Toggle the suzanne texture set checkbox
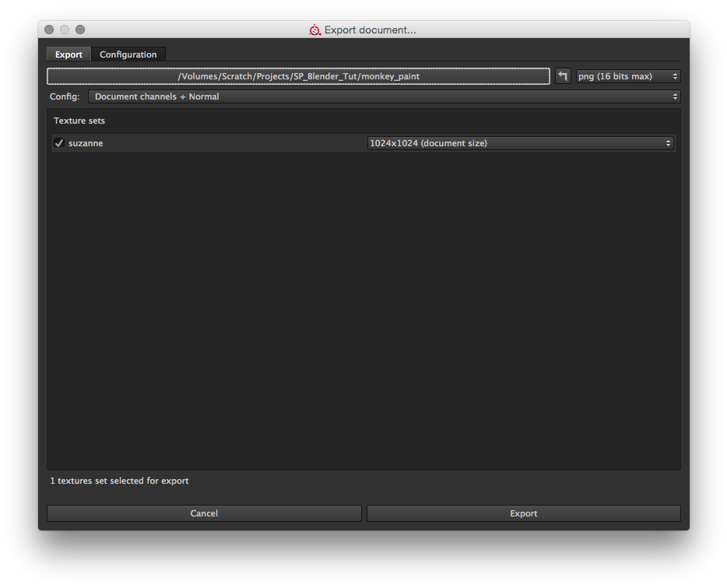Image resolution: width=727 pixels, height=588 pixels. click(x=59, y=143)
